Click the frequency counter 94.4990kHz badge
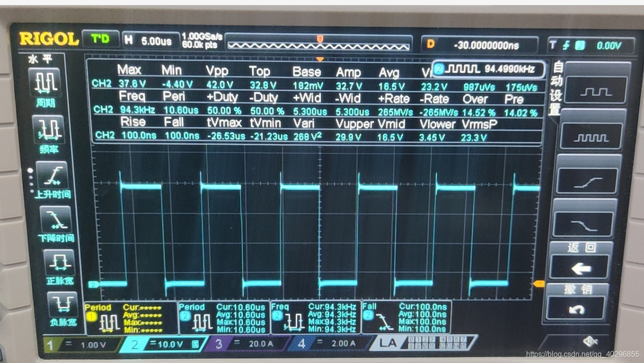This screenshot has height=363, width=644. 488,70
